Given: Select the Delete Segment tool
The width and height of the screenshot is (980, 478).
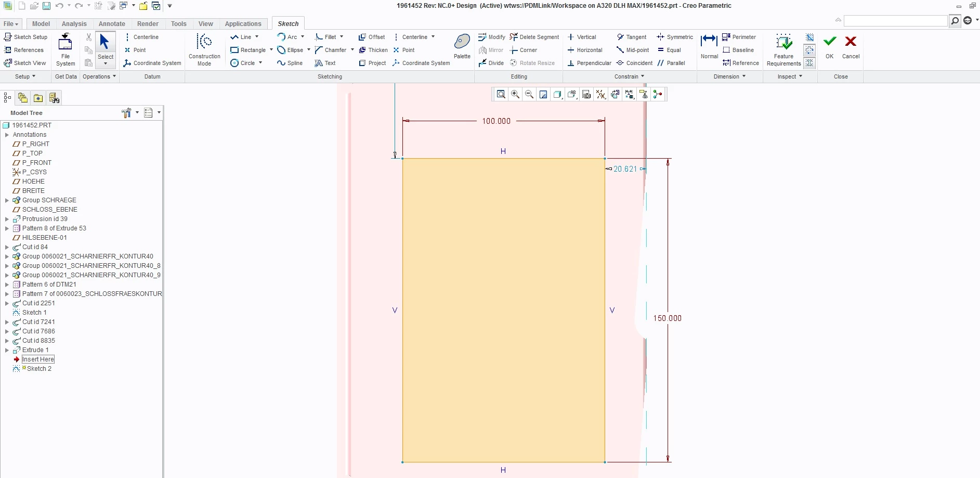Looking at the screenshot, I should pyautogui.click(x=534, y=37).
